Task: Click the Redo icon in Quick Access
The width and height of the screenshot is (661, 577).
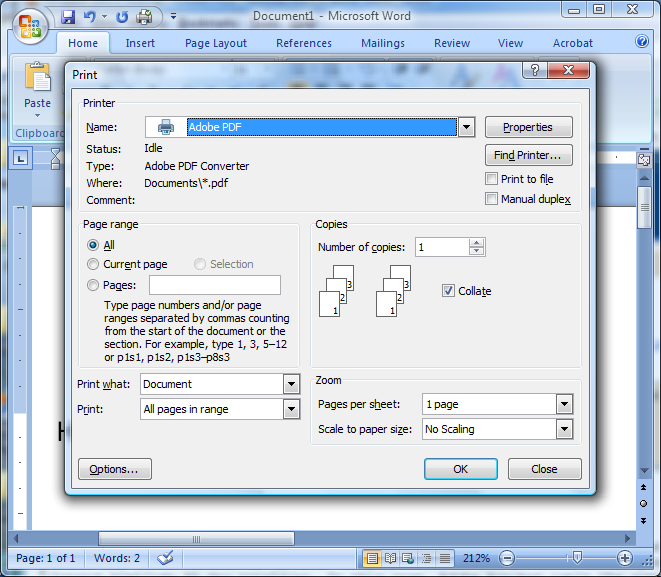Action: click(x=122, y=17)
